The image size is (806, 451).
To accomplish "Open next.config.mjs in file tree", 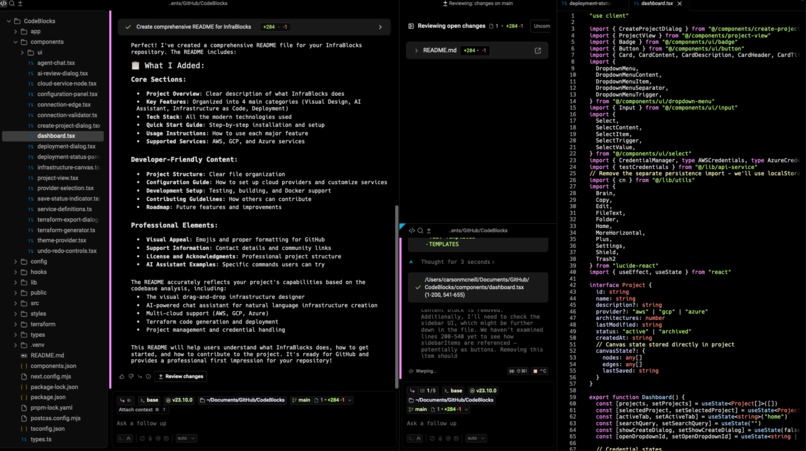I will click(50, 376).
